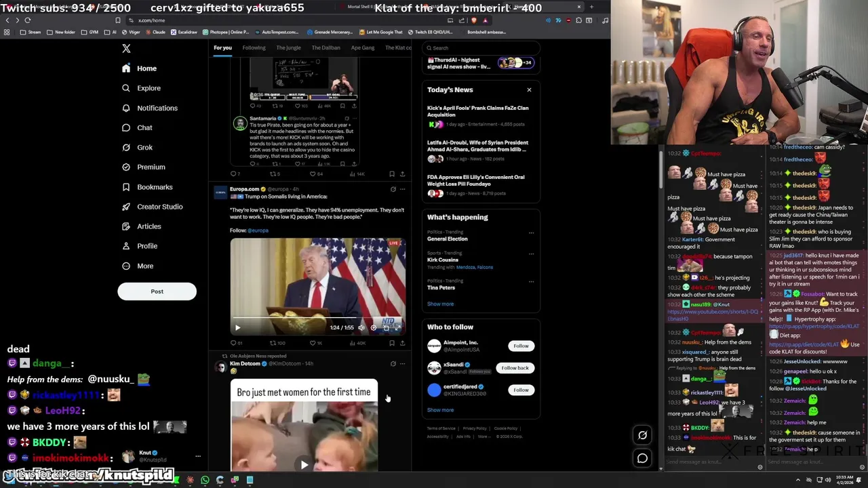Open Latifa Al-Droubi news story
This screenshot has height=488, width=868.
coord(480,150)
